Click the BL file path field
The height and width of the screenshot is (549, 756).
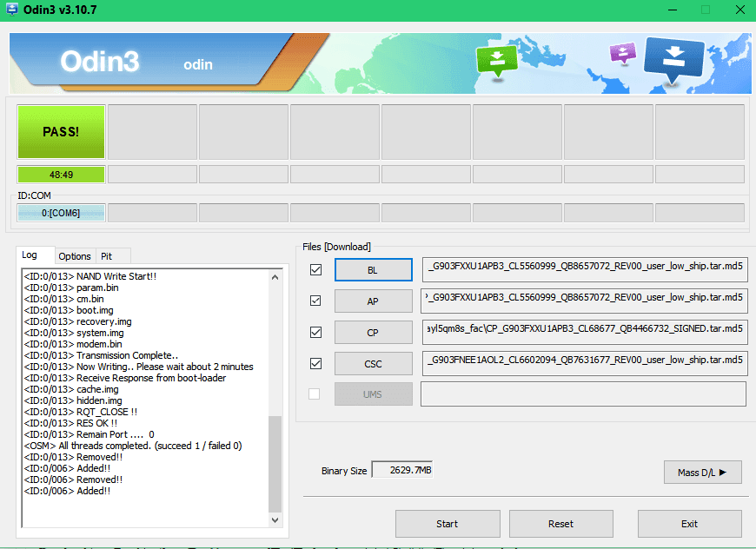(584, 270)
